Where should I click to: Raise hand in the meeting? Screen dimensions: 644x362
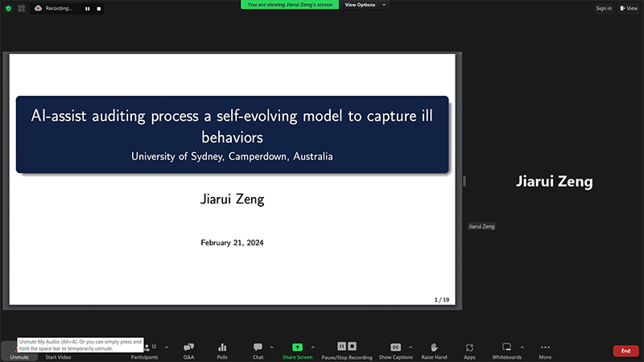point(434,350)
